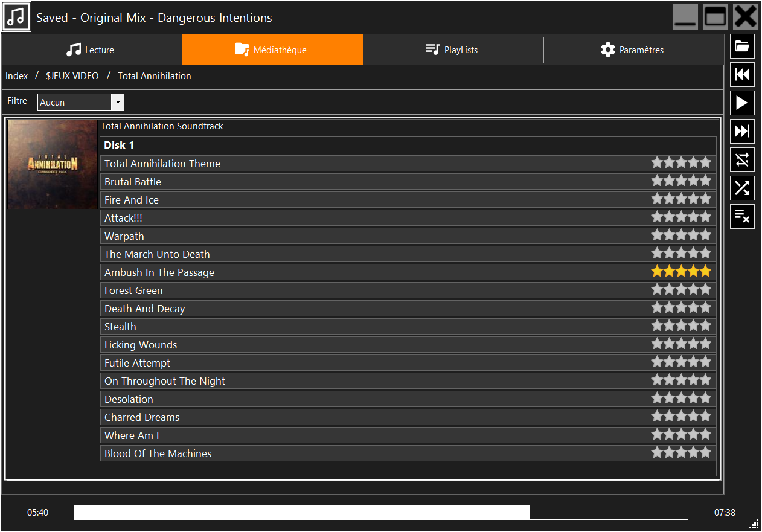Rate Desolation five stars

(705, 398)
